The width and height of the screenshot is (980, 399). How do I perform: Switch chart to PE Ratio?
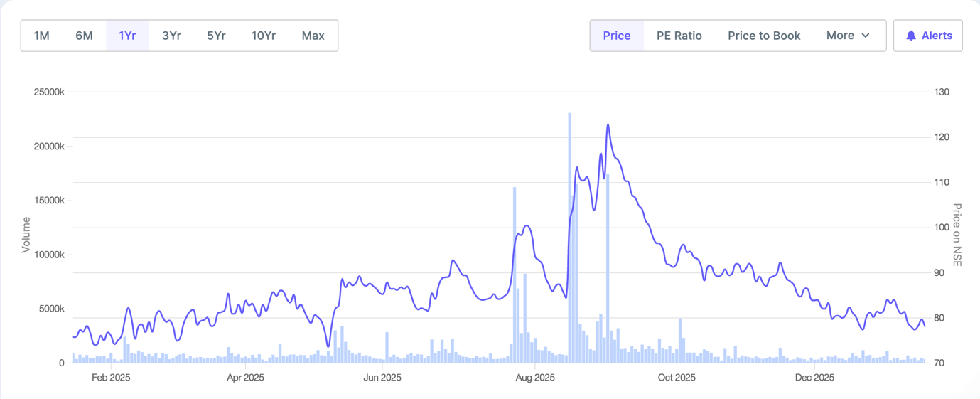coord(679,36)
